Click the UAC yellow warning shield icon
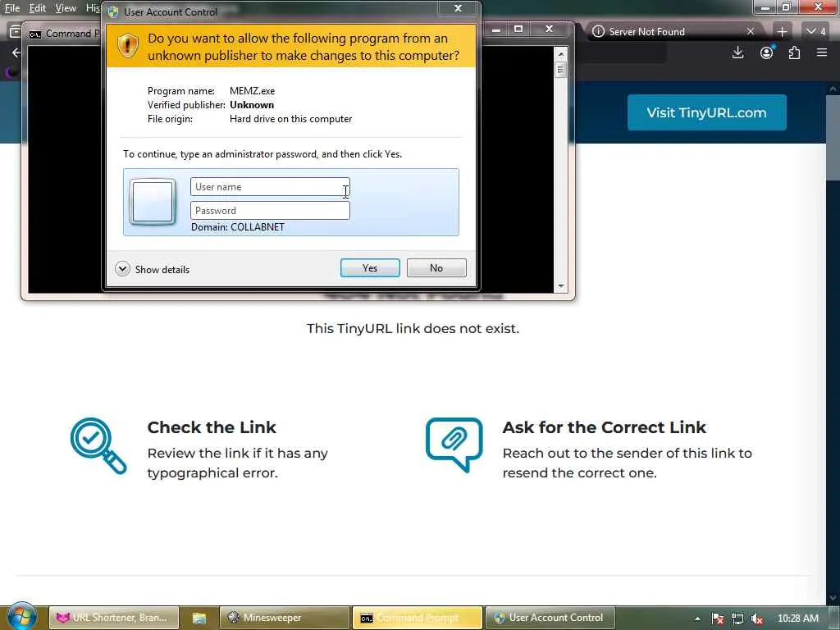The width and height of the screenshot is (840, 630). click(x=127, y=46)
